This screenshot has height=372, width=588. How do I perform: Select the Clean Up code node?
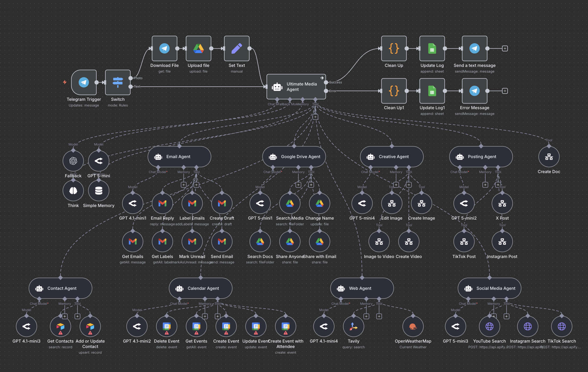[x=394, y=48]
